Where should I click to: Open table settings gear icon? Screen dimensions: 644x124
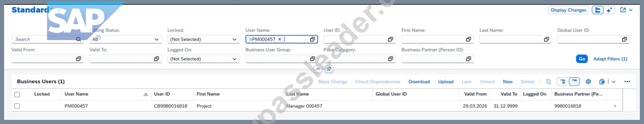(588, 82)
